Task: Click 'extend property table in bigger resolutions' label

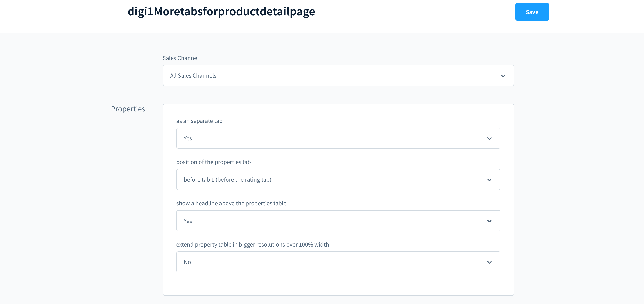Action: [252, 245]
